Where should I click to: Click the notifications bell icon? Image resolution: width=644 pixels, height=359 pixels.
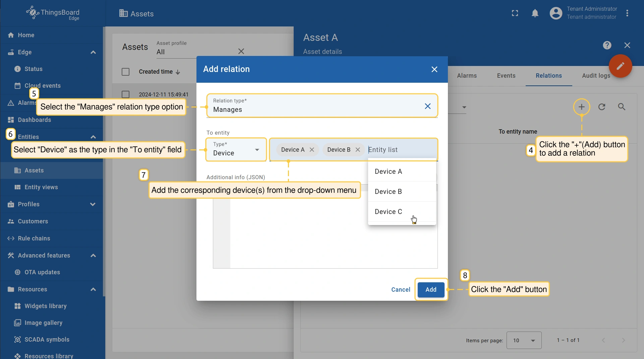[535, 13]
